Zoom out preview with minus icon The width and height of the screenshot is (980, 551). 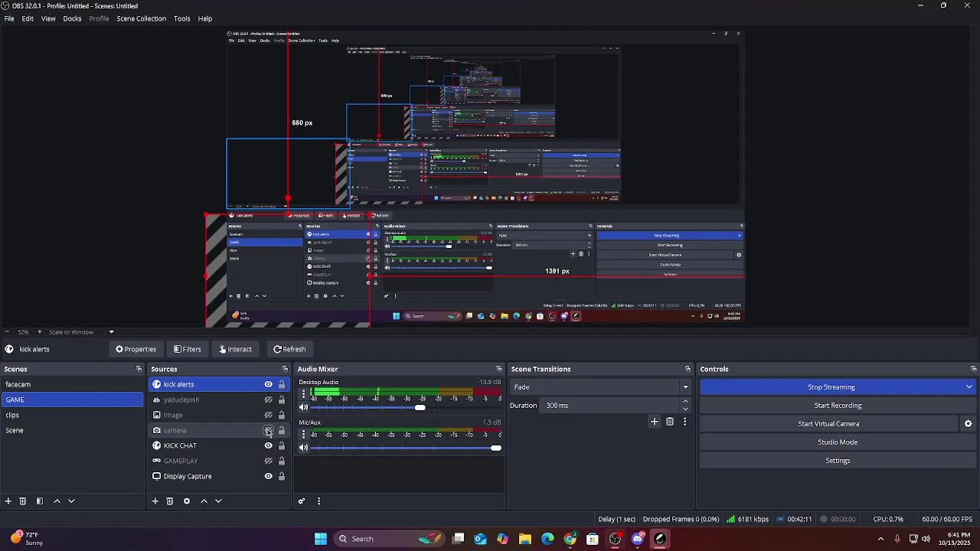coord(8,332)
